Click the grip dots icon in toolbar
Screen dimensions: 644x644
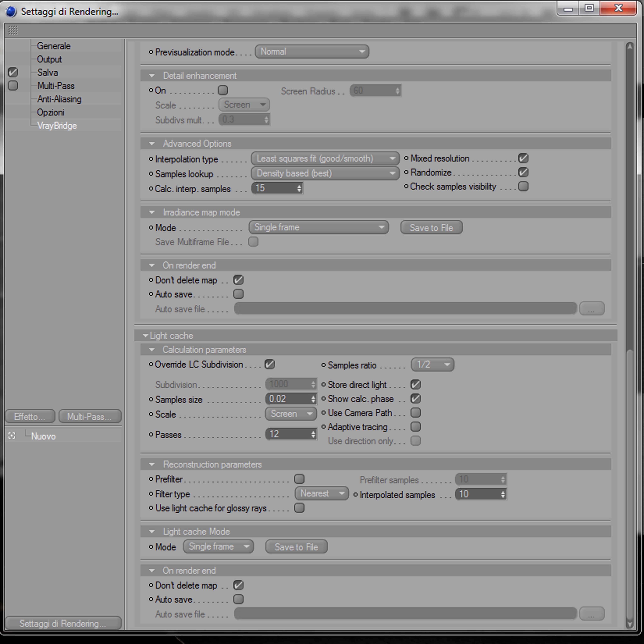coord(13,30)
